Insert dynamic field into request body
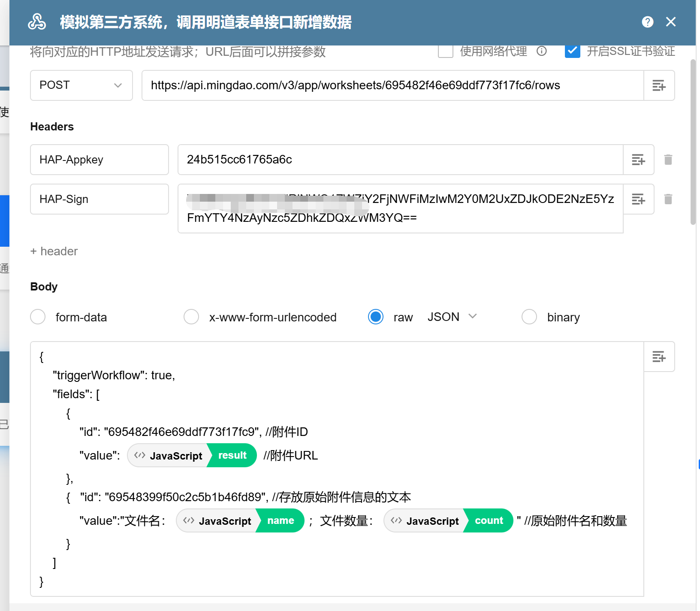This screenshot has width=700, height=611. (659, 357)
